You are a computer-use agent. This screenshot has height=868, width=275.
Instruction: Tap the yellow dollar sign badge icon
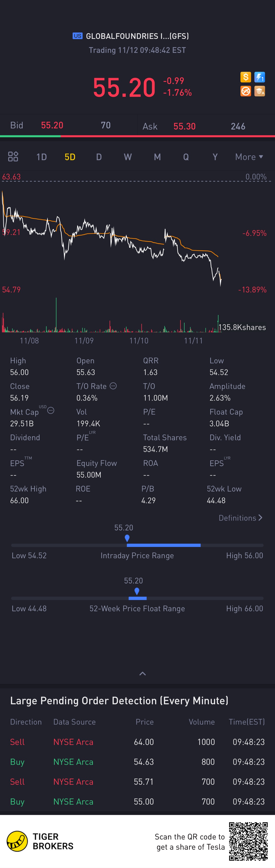(246, 77)
